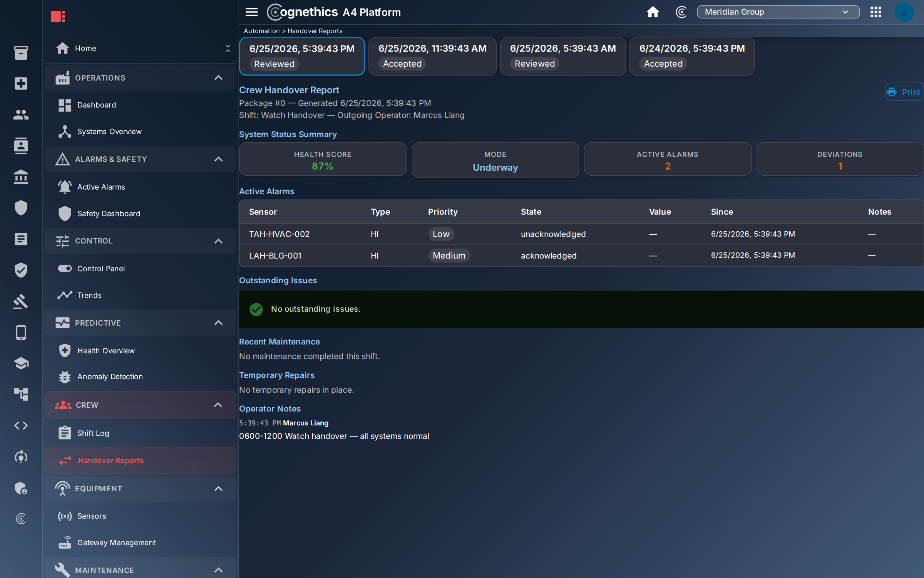Click the Print button

[904, 92]
